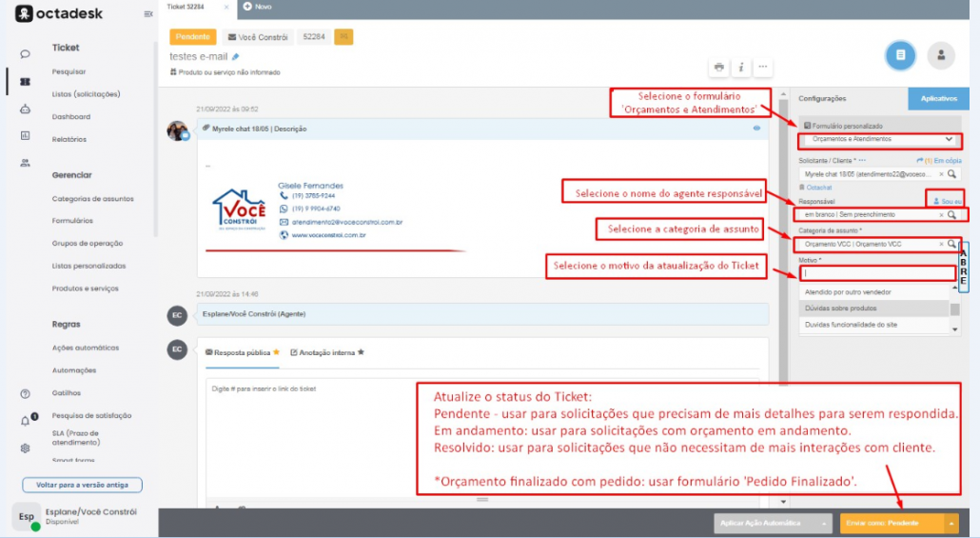Click Voltar para a versão antiga button
Viewport: 980px width, 538px height.
tap(82, 485)
